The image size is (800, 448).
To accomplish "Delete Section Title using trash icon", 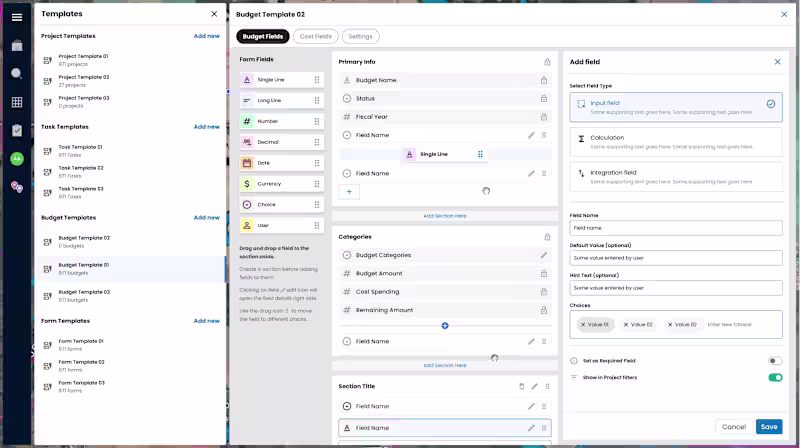I will pos(521,386).
